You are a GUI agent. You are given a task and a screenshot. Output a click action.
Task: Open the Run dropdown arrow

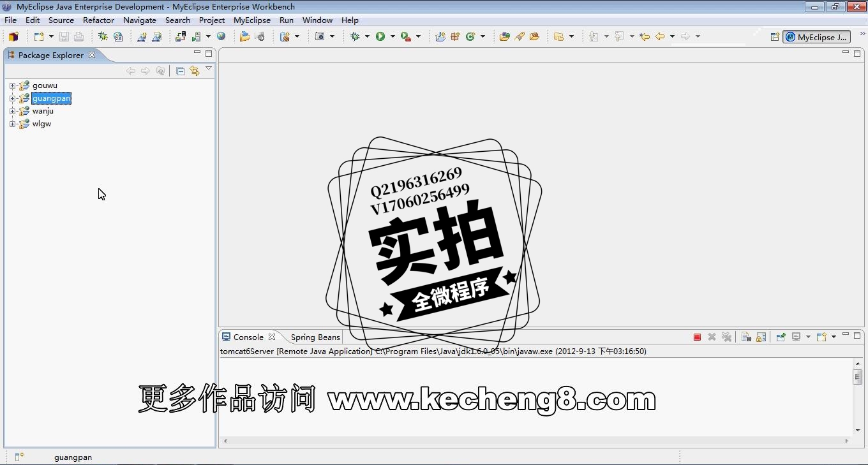click(393, 36)
